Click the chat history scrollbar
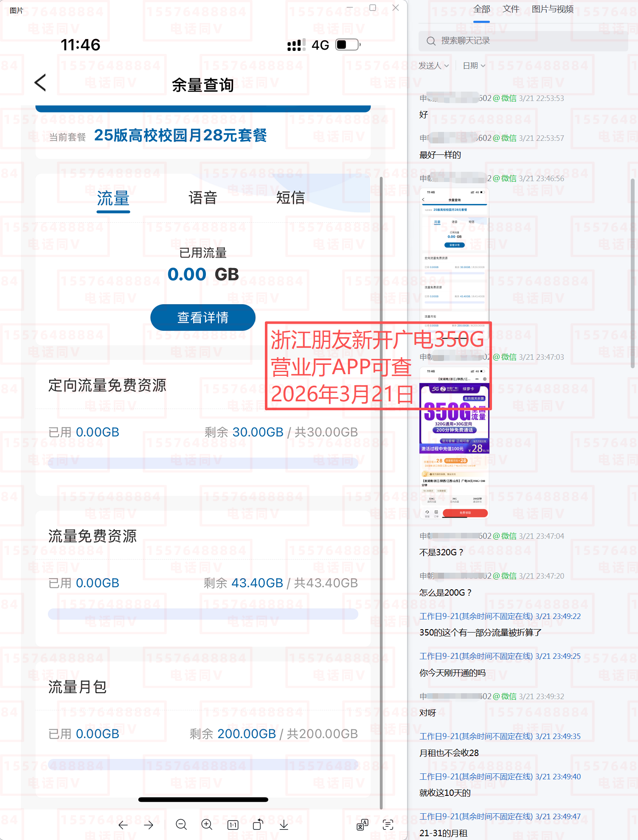 pyautogui.click(x=632, y=272)
